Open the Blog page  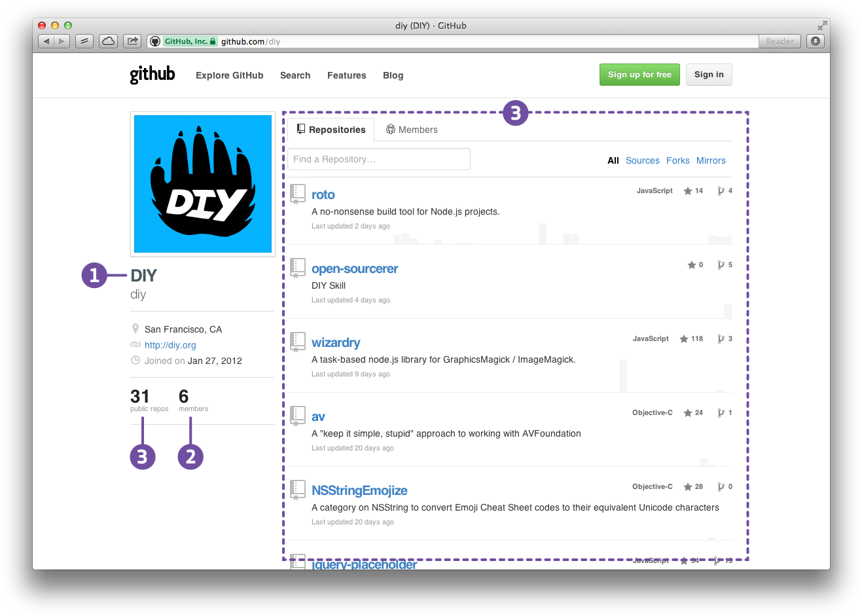click(x=393, y=75)
